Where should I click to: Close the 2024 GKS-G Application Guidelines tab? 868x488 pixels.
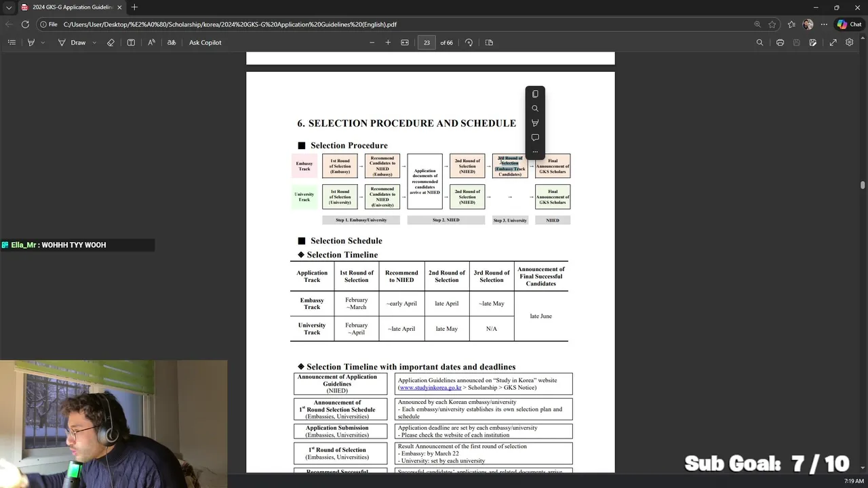118,7
